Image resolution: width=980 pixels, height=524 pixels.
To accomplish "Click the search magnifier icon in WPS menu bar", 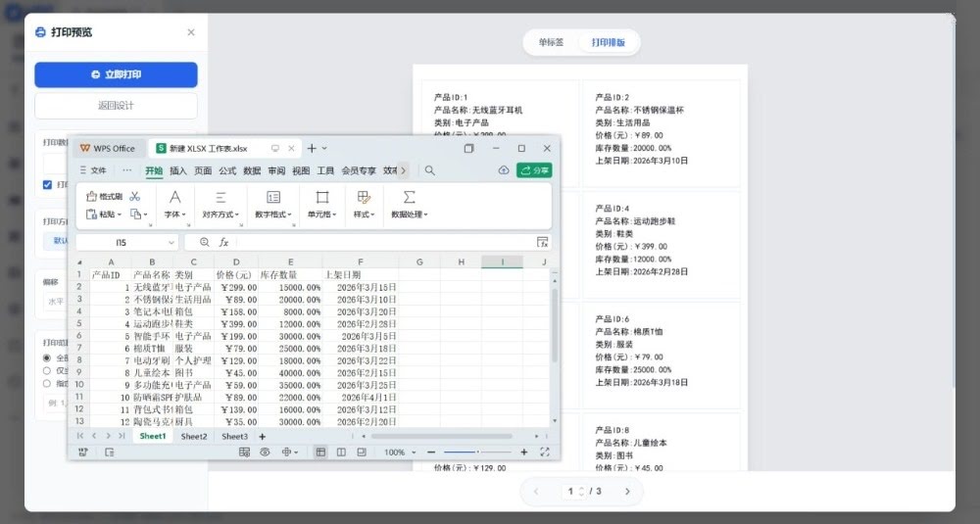I will pos(430,170).
